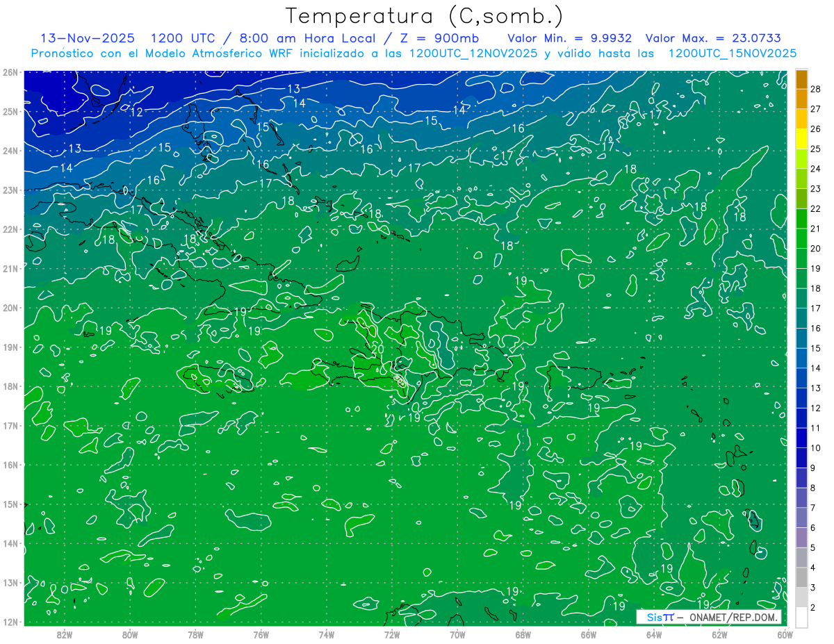Select the date text '13-Nov-2025'
Viewport: 834px width, 644px height.
pos(88,38)
